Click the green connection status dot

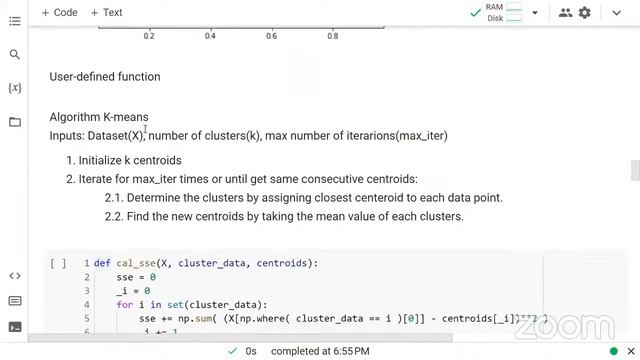613,351
